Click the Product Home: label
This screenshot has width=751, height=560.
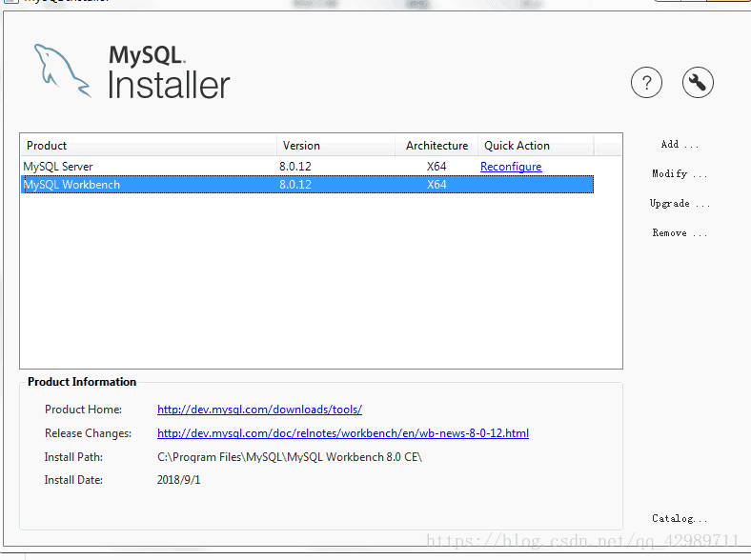83,410
